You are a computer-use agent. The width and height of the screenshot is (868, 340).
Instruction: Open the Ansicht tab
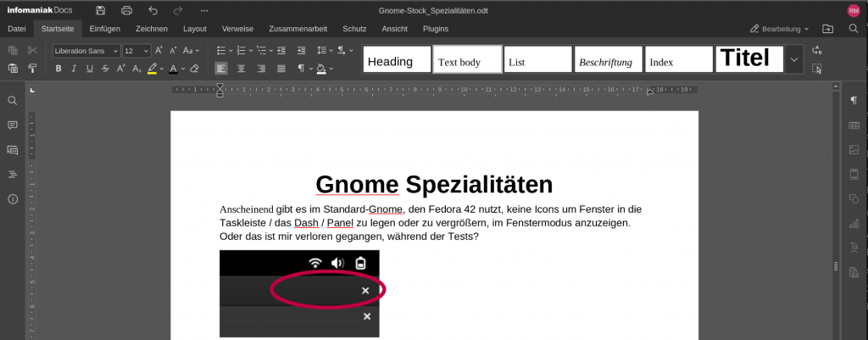(x=395, y=29)
